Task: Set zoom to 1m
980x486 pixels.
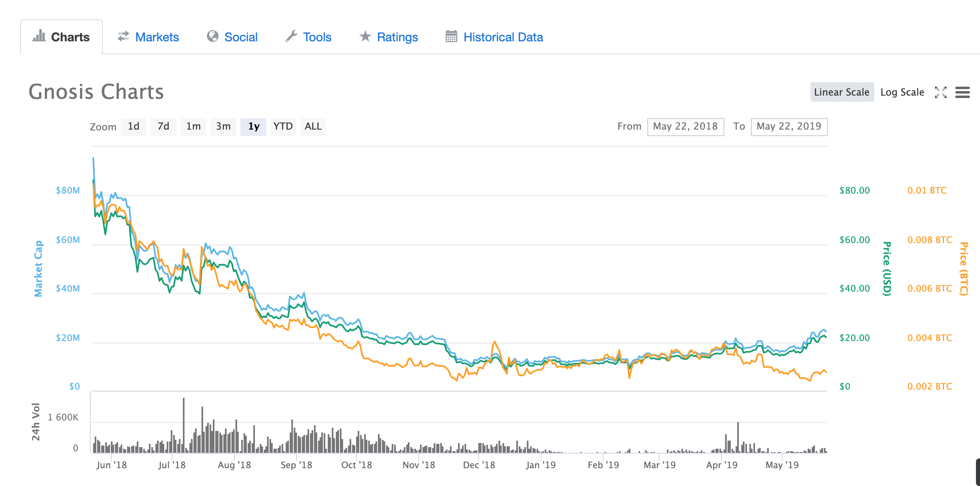Action: (193, 127)
